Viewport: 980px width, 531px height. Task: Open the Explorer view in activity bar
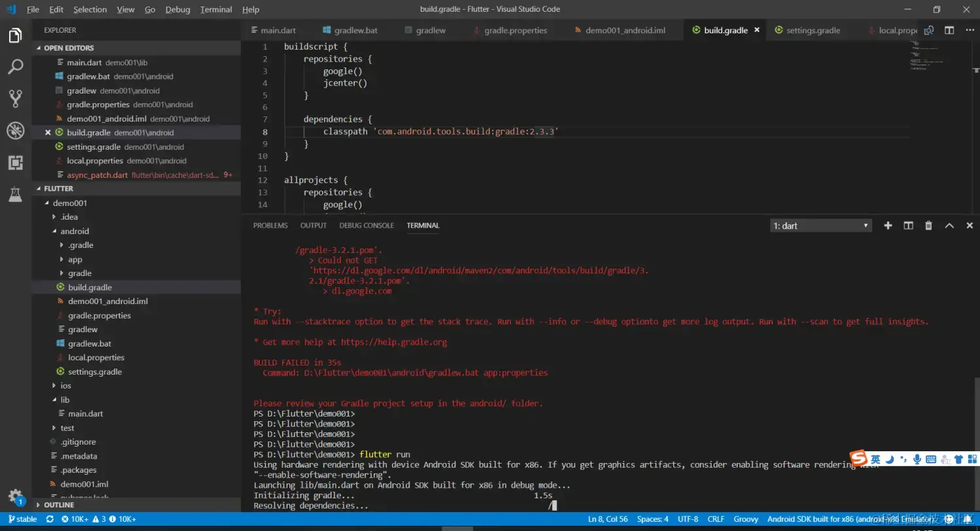[16, 35]
